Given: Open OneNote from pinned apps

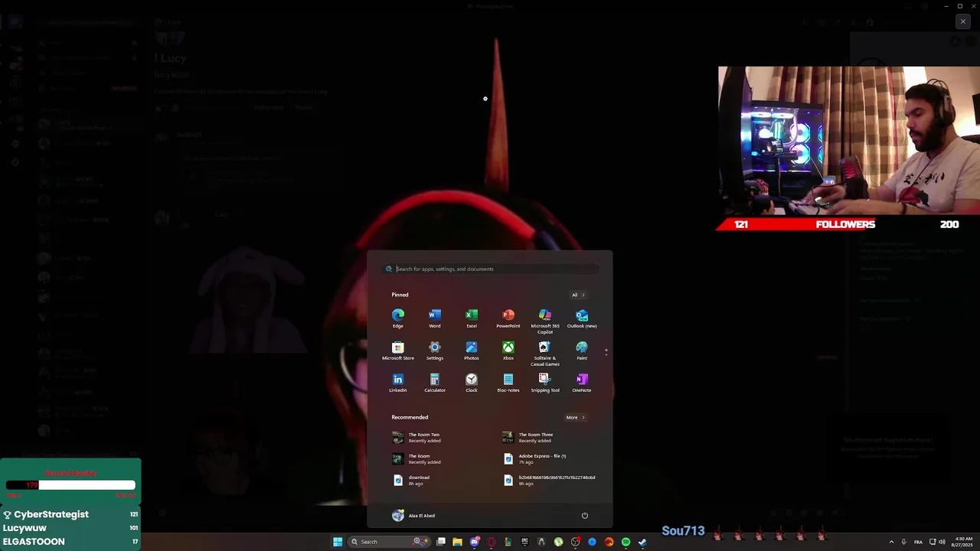Looking at the screenshot, I should click(582, 383).
